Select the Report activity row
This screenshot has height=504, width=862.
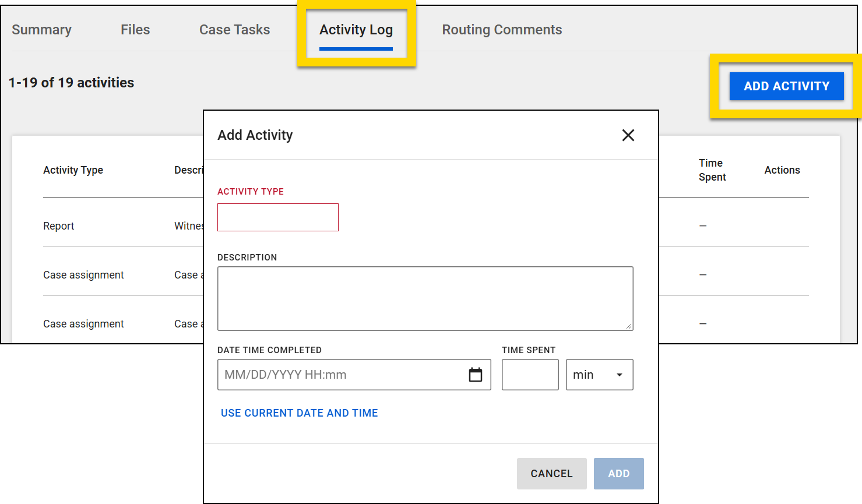point(58,225)
